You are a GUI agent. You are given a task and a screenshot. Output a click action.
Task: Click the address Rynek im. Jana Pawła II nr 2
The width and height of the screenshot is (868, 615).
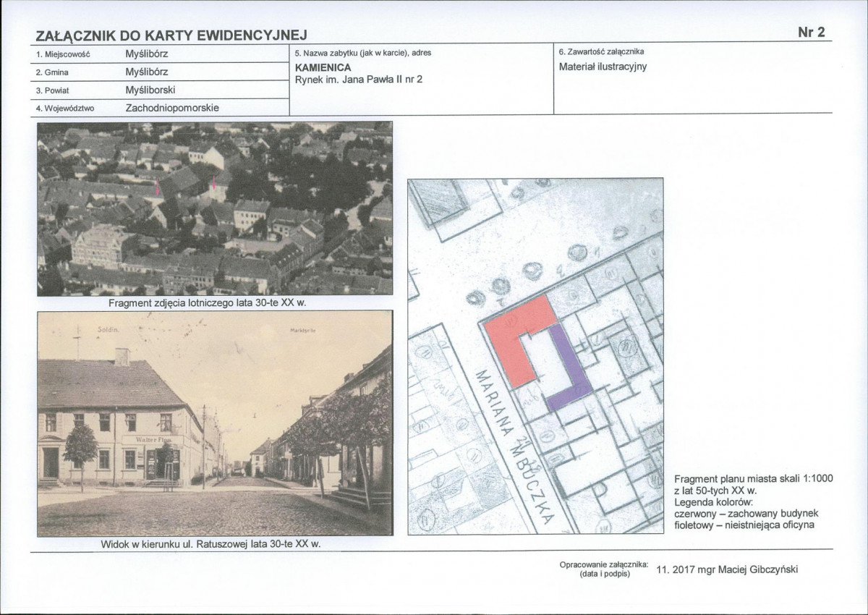click(359, 80)
